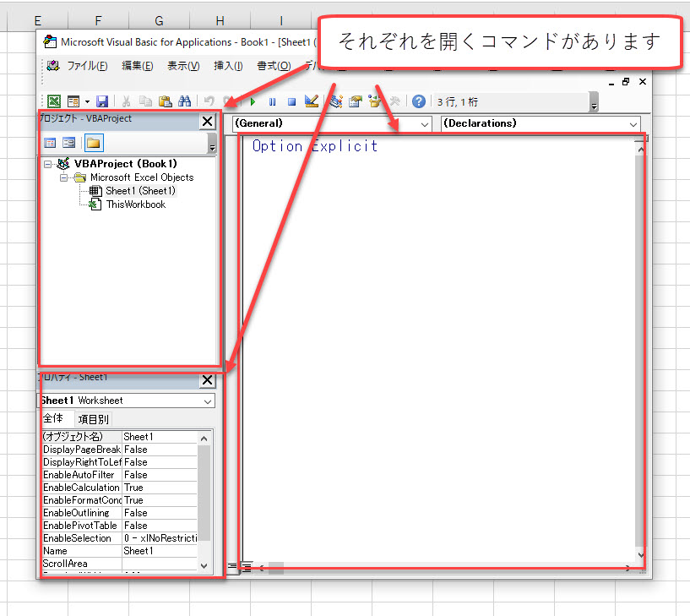
Task: Collapse the Microsoft Excel Objects folder
Action: (64, 178)
